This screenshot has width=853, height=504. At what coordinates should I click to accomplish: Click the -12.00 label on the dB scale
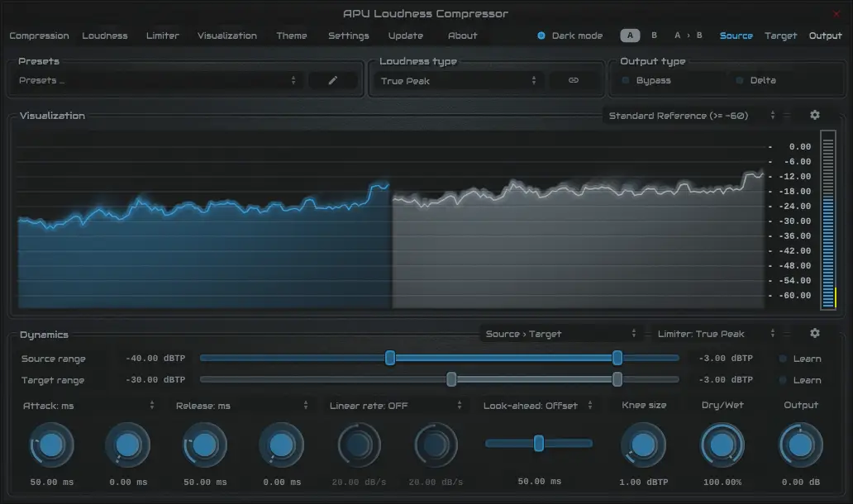[795, 177]
